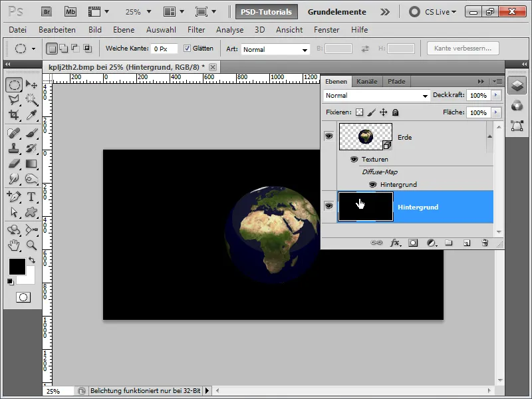532x399 pixels.
Task: Select the Grundelemente workspace
Action: point(336,12)
